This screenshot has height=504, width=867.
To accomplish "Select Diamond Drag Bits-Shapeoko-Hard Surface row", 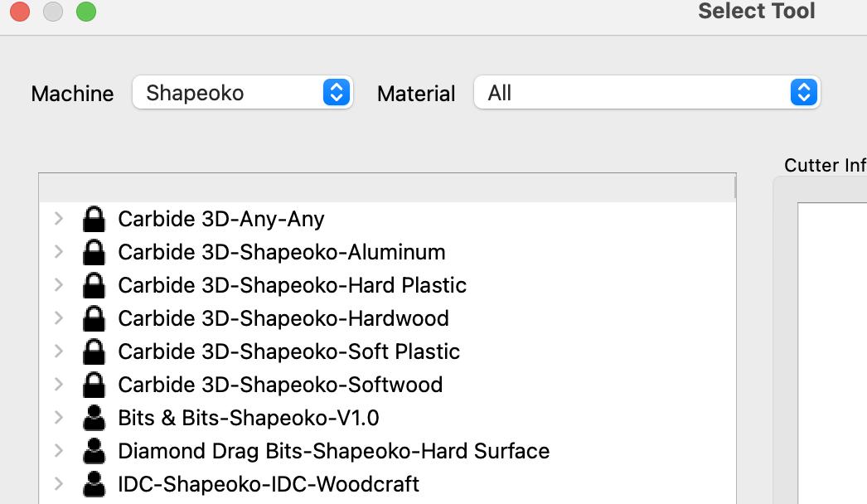I will (387, 452).
